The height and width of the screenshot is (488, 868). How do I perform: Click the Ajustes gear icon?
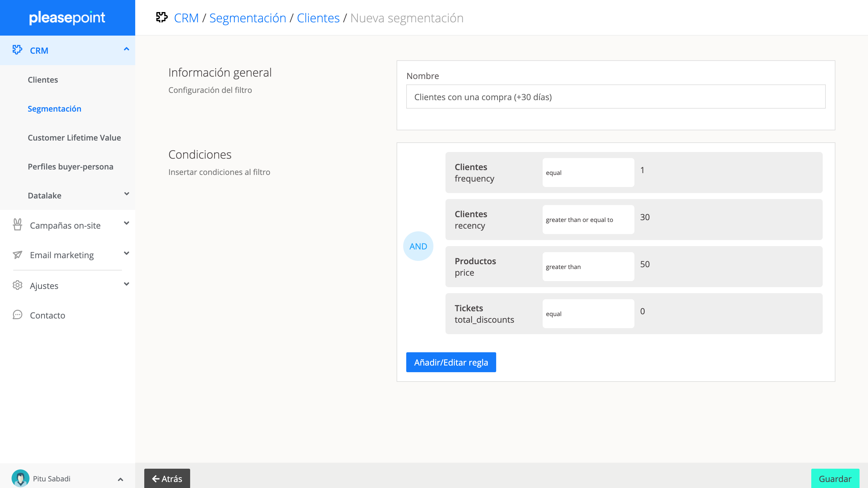pyautogui.click(x=18, y=285)
